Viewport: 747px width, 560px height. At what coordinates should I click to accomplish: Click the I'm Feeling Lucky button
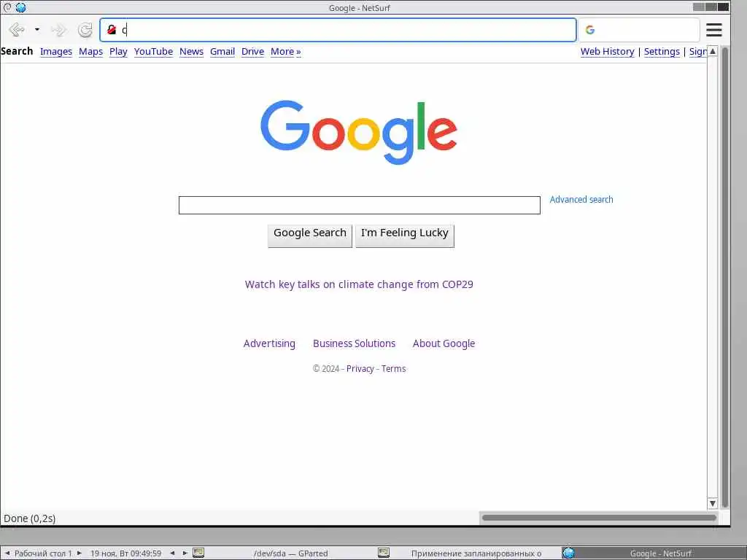pyautogui.click(x=404, y=236)
